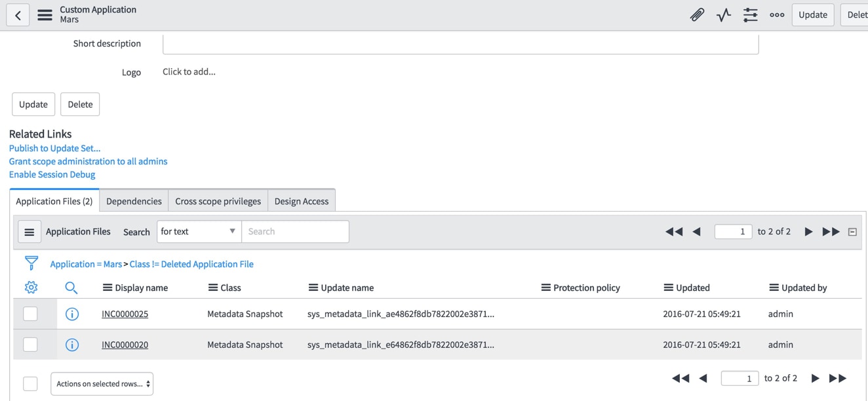Click the personalize form settings icon

tap(750, 15)
